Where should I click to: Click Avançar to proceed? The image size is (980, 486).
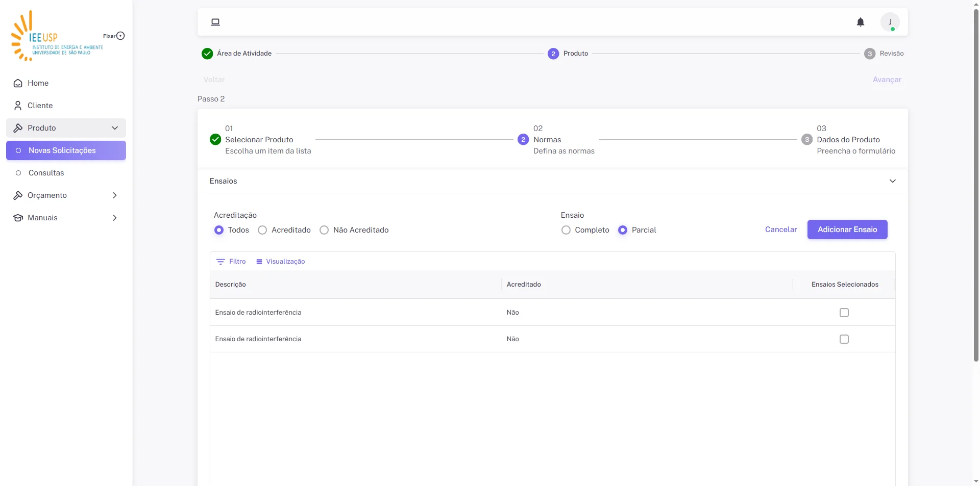click(887, 80)
